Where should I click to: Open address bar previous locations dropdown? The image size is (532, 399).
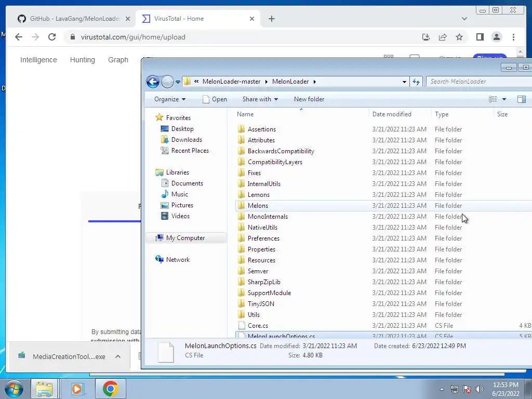pyautogui.click(x=404, y=82)
